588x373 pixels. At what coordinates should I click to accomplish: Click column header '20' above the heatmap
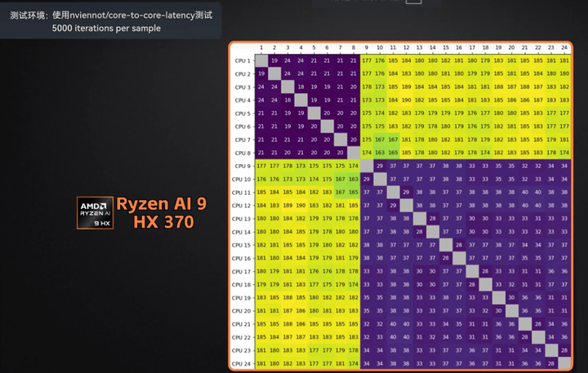[511, 47]
